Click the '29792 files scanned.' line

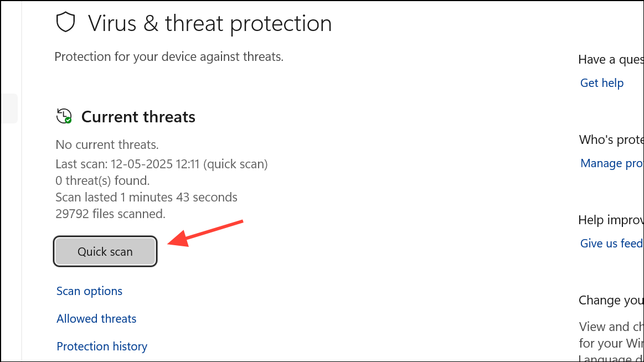tap(111, 214)
